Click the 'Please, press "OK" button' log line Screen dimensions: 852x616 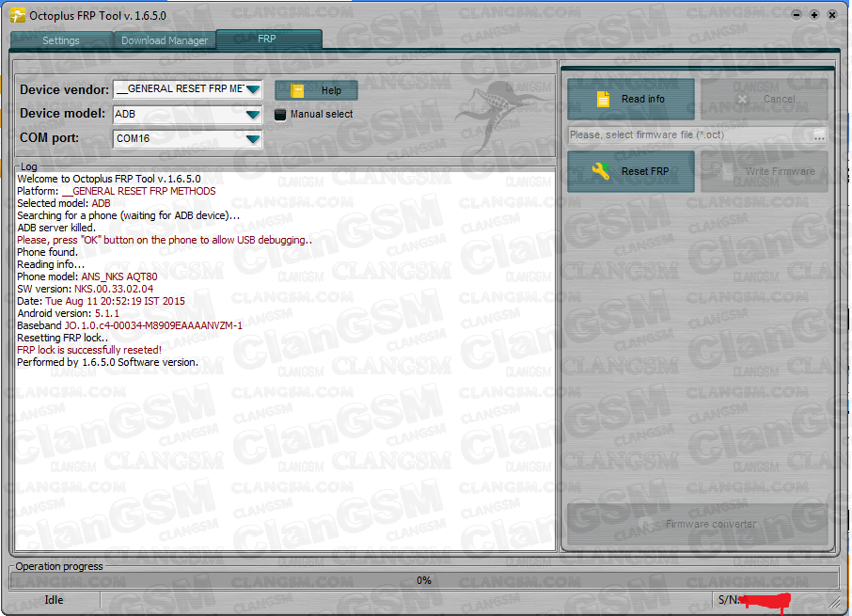(x=165, y=240)
